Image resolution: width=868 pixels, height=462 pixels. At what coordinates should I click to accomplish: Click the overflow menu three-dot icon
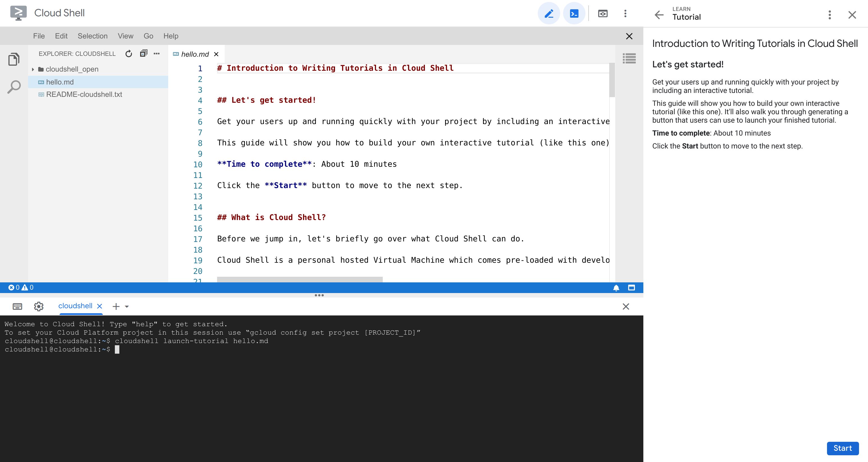tap(625, 13)
